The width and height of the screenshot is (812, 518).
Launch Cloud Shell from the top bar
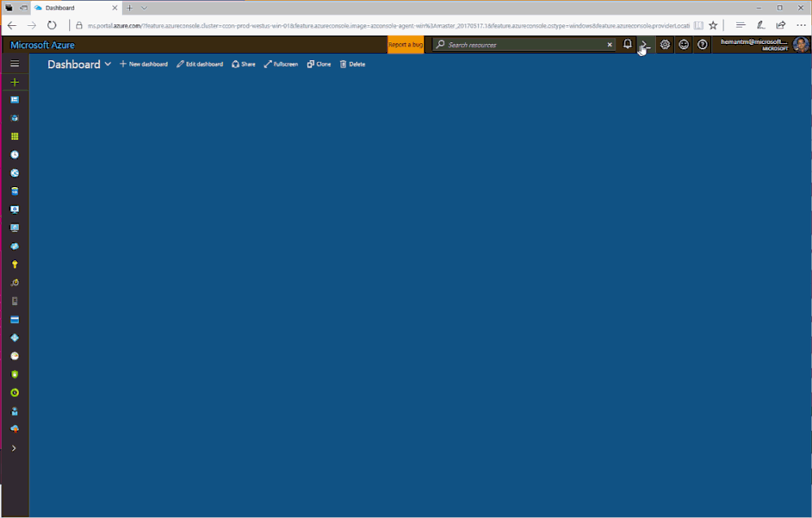coord(644,44)
